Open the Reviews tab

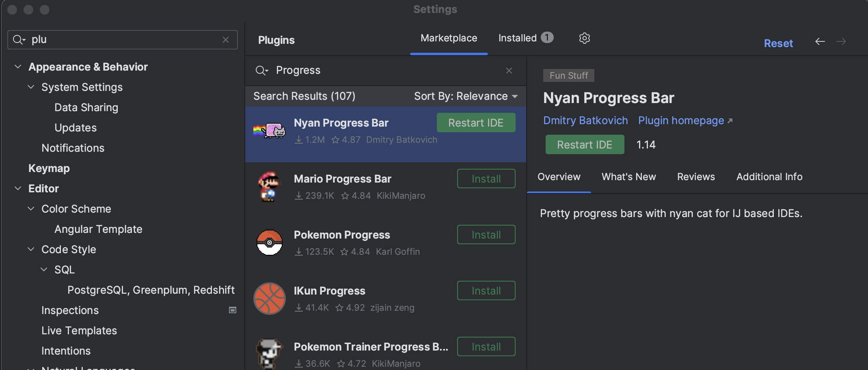696,177
